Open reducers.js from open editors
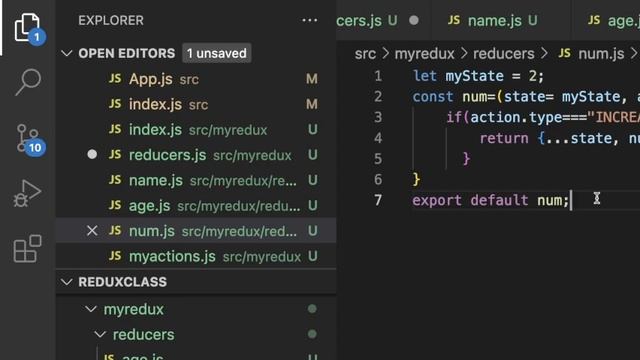This screenshot has height=360, width=640. (x=196, y=155)
